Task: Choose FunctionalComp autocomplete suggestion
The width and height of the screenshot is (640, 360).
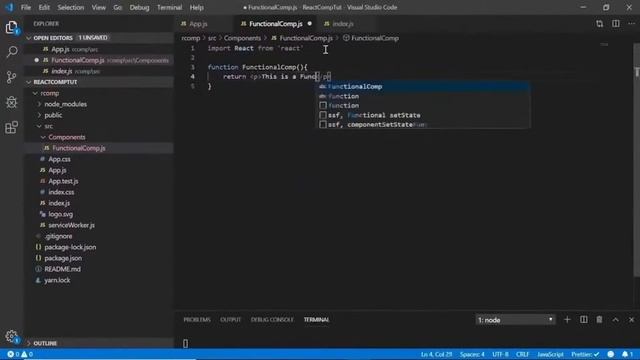Action: pyautogui.click(x=424, y=87)
